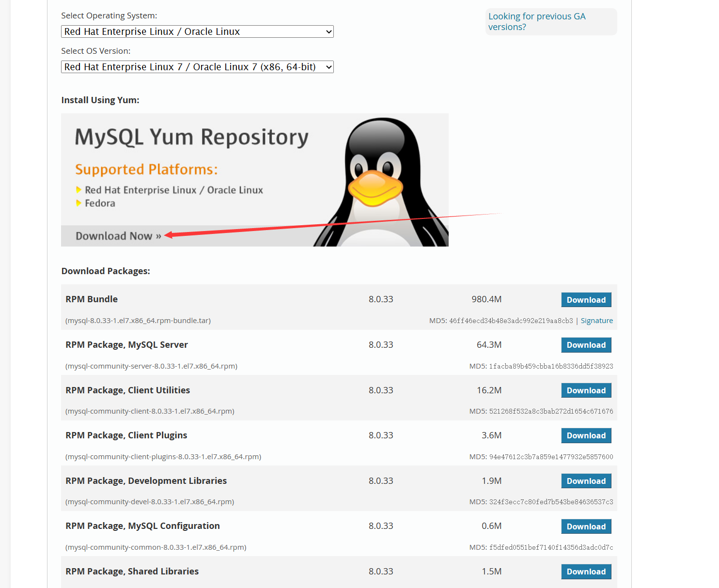
Task: Click the RPM Package, Development Libraries title
Action: (146, 481)
